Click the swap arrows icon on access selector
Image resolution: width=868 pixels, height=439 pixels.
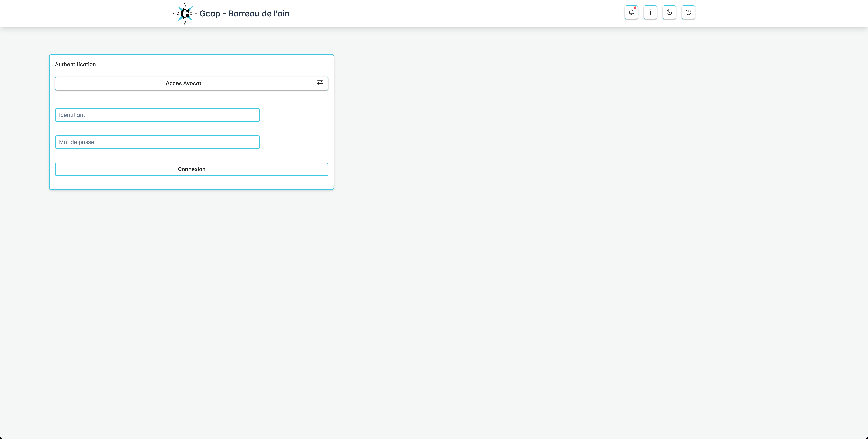(320, 82)
